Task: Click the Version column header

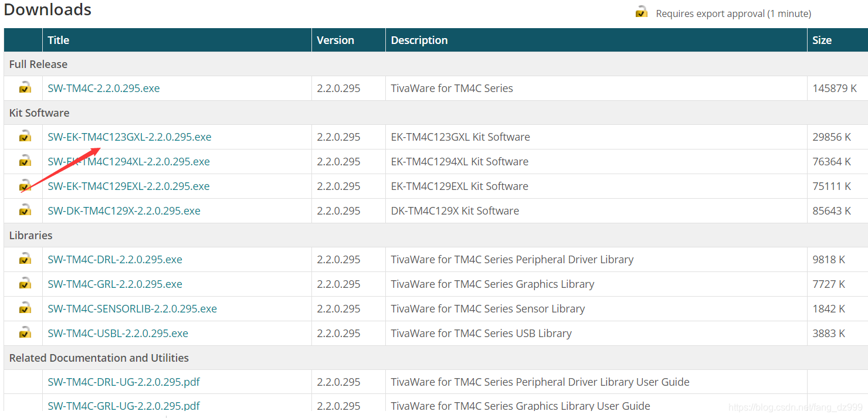Action: pos(348,40)
